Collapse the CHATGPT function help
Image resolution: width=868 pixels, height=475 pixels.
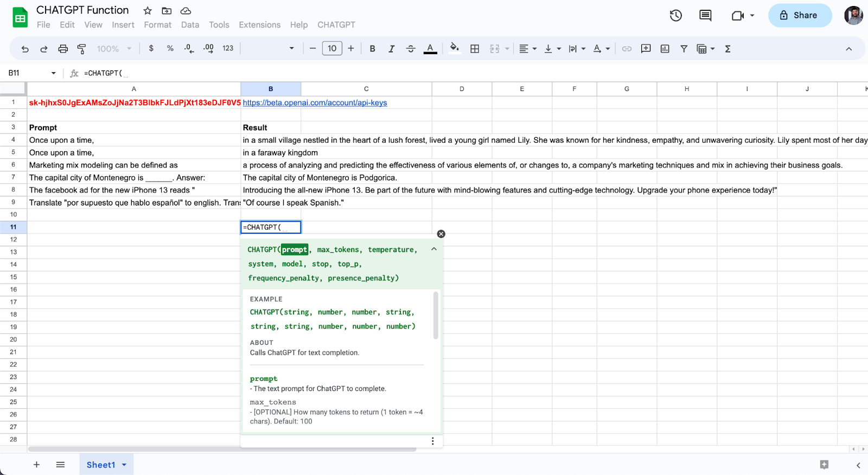(x=434, y=249)
